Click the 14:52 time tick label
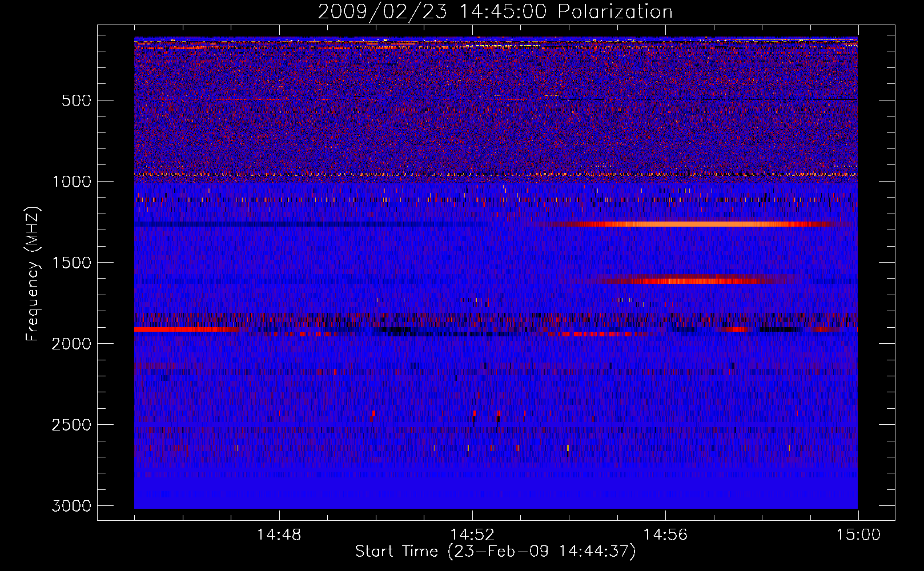924x571 pixels. 472,535
